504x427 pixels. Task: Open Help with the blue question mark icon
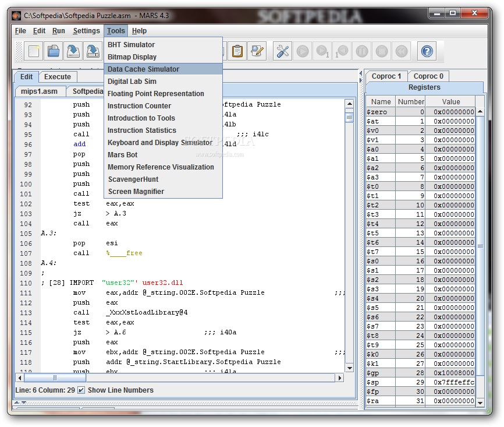point(427,51)
